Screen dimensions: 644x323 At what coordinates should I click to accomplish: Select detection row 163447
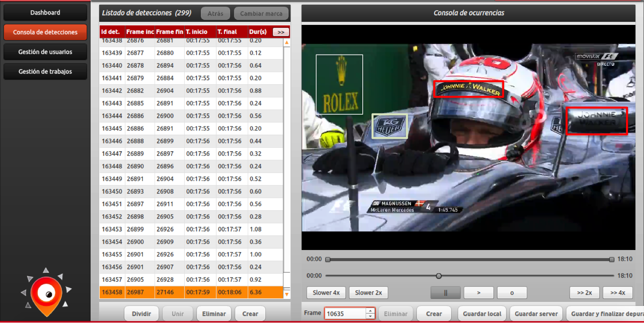191,154
